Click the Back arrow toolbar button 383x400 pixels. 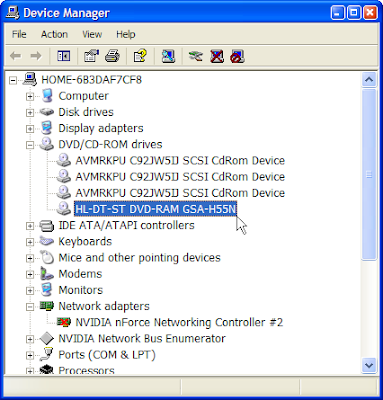[x=16, y=56]
